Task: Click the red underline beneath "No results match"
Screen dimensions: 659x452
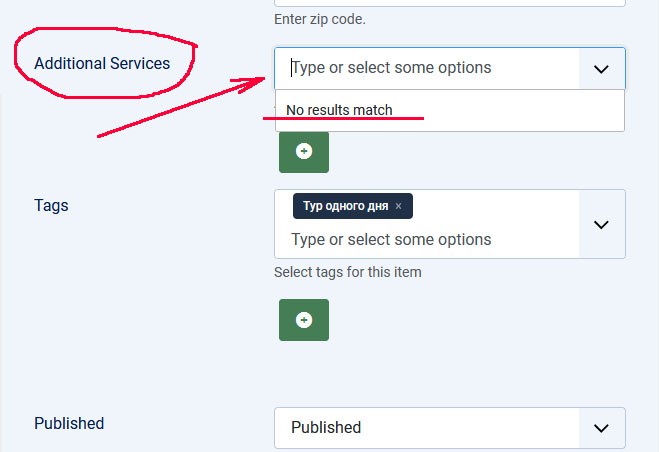Action: 343,119
